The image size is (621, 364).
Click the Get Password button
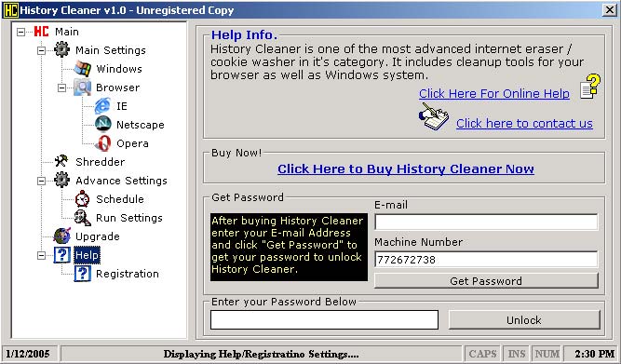coord(486,281)
